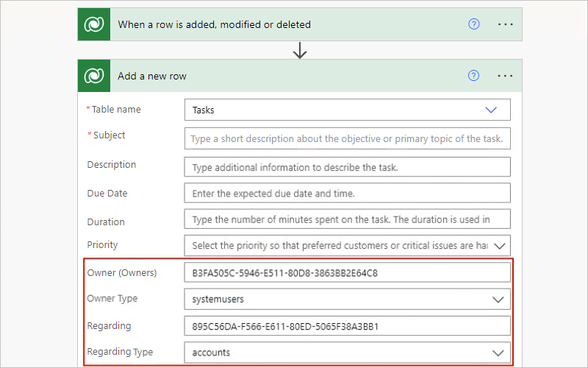Focus the Due Date input
The width and height of the screenshot is (588, 368).
coord(347,194)
